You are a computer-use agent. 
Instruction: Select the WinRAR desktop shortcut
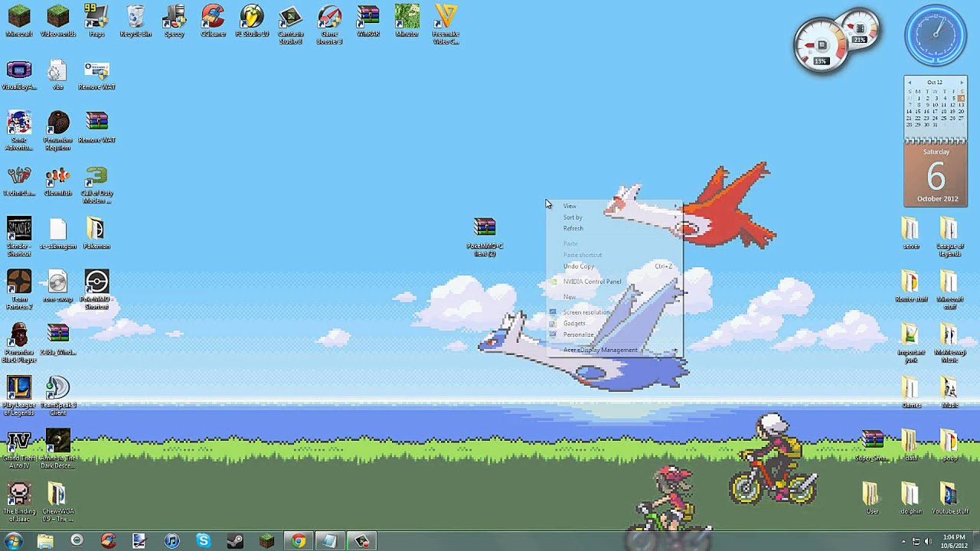[x=368, y=21]
